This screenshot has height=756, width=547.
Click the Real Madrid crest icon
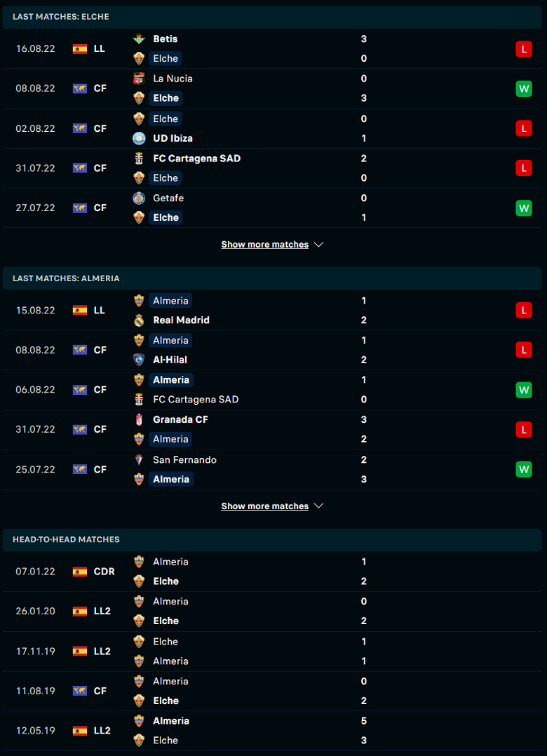pyautogui.click(x=139, y=320)
